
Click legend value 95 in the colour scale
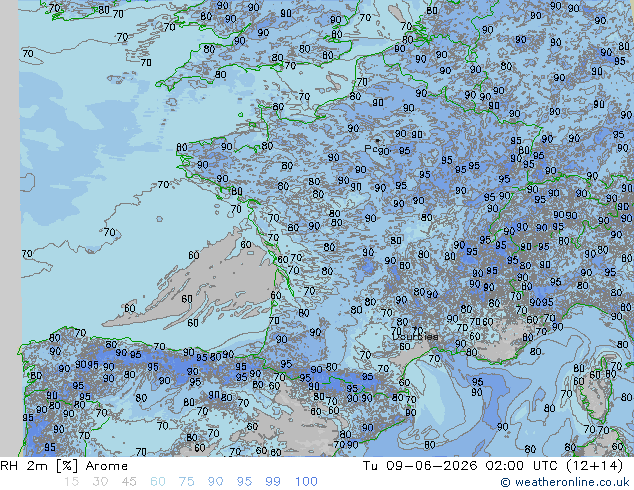[x=244, y=482]
